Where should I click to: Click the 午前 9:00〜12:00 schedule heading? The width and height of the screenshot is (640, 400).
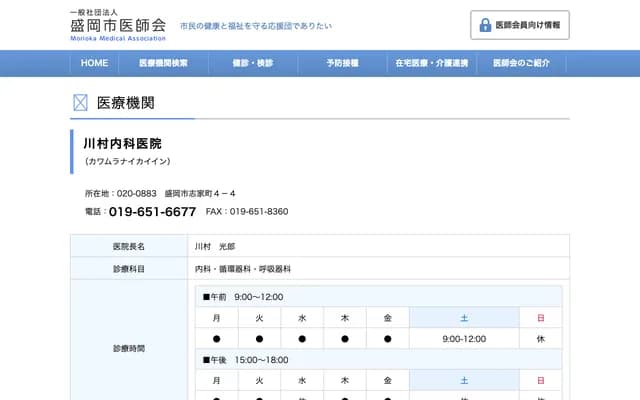click(x=243, y=297)
